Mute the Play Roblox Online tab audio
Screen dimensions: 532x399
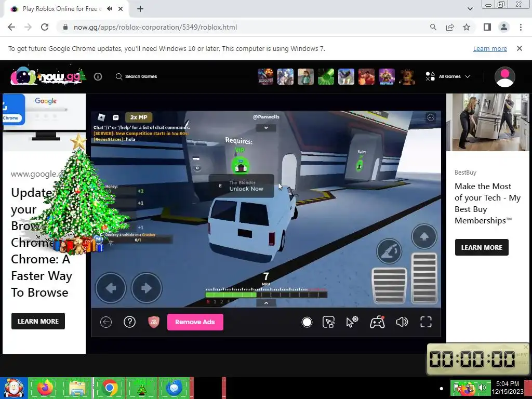pyautogui.click(x=109, y=9)
